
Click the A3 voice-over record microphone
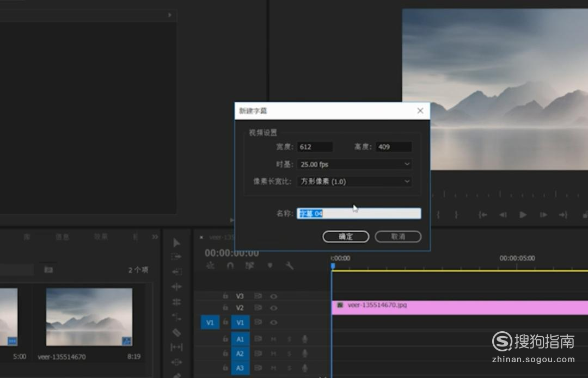coord(305,368)
